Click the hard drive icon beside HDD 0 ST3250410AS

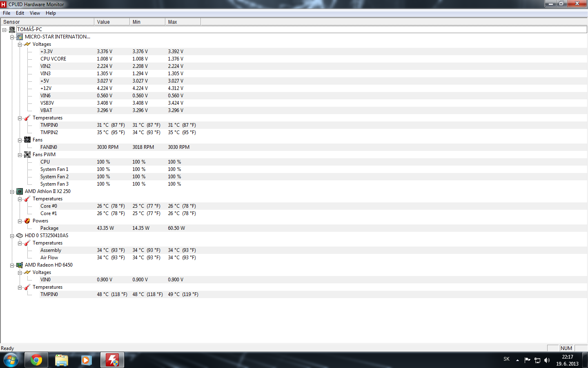point(20,236)
